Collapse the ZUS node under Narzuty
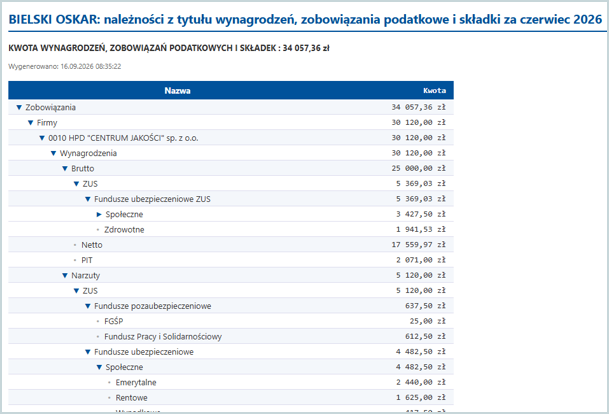Viewport: 609px width, 414px height. pyautogui.click(x=76, y=291)
